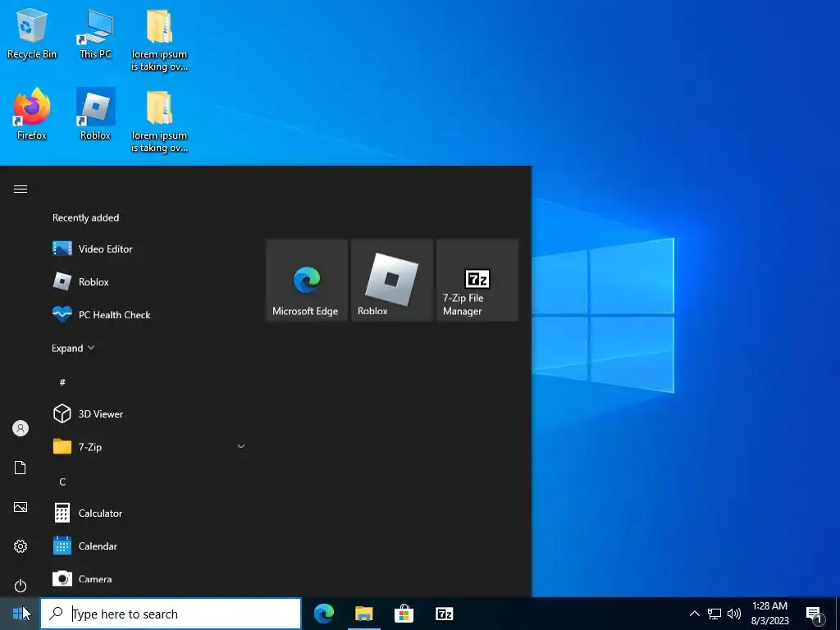Open Microsoft Edge from the taskbar
The height and width of the screenshot is (630, 840).
324,614
